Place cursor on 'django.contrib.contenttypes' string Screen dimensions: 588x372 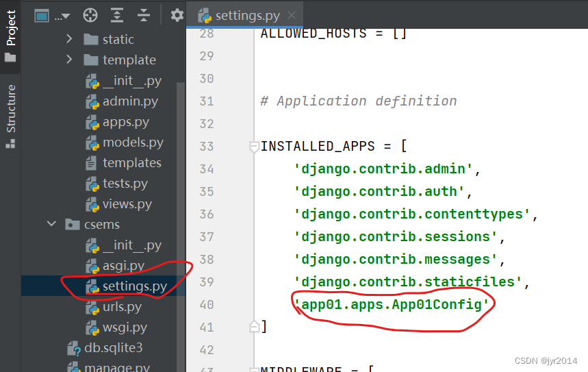(x=412, y=214)
